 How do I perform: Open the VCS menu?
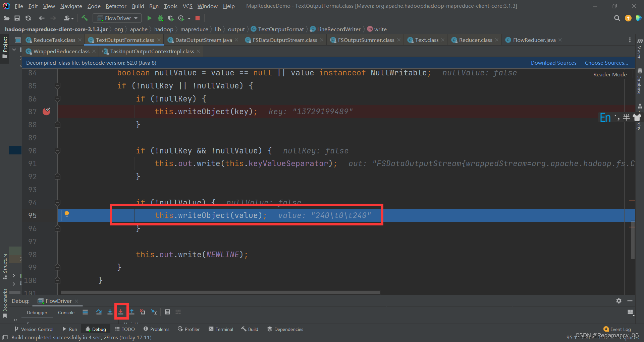pyautogui.click(x=187, y=6)
